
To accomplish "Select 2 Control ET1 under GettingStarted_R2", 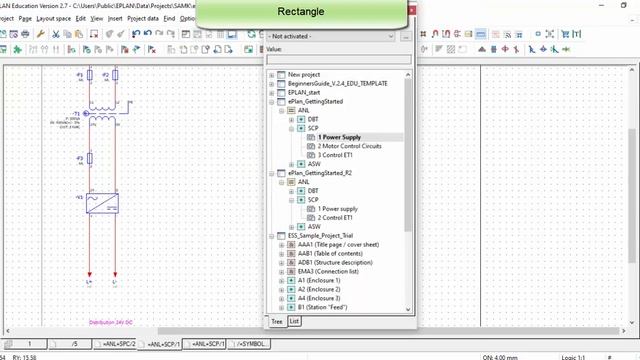I will click(335, 218).
